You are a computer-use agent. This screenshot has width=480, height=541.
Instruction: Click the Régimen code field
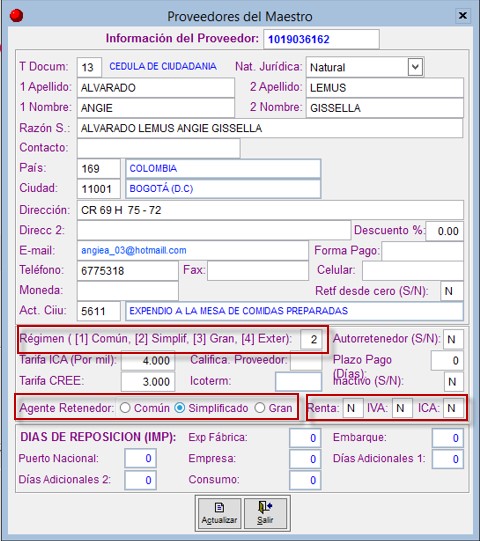click(312, 340)
